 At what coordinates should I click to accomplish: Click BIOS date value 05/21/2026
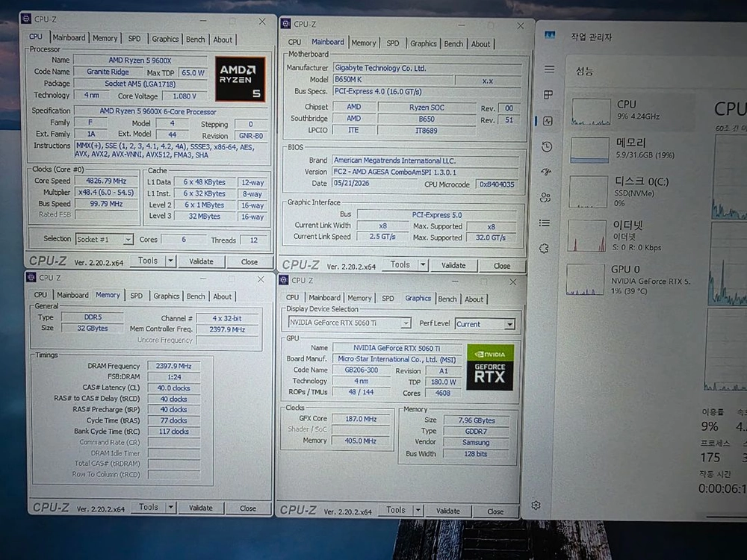[374, 183]
